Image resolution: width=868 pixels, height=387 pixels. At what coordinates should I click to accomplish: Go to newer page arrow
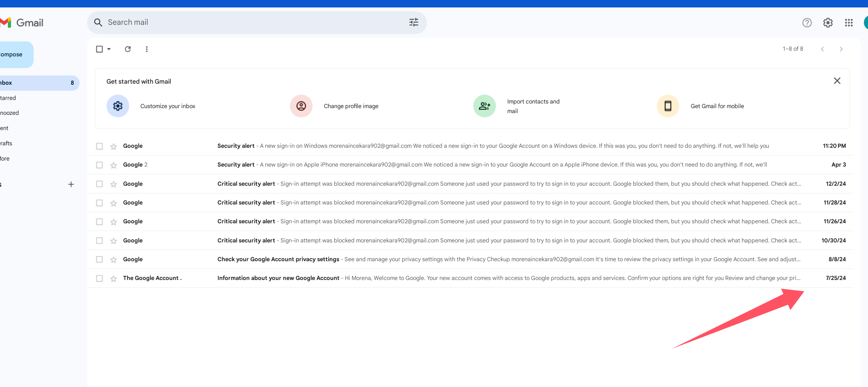click(822, 49)
